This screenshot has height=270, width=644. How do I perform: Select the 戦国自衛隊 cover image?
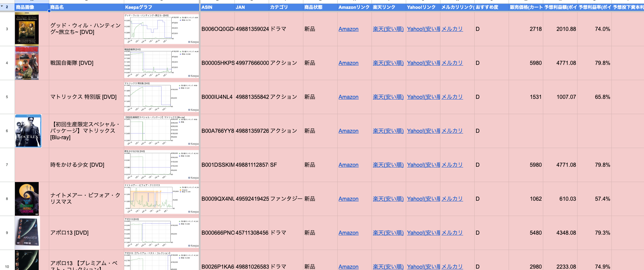point(27,63)
